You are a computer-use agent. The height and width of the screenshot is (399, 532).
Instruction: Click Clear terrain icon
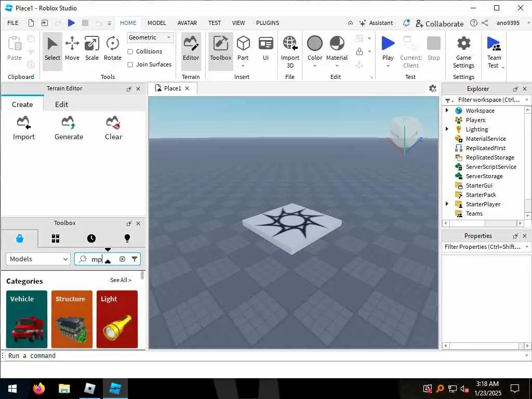coord(113,128)
